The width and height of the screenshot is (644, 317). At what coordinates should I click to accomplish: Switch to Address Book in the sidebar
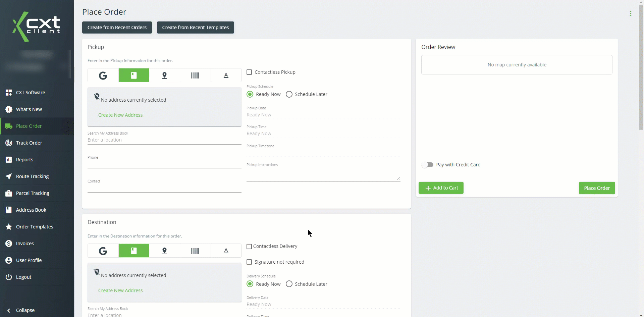click(x=31, y=210)
